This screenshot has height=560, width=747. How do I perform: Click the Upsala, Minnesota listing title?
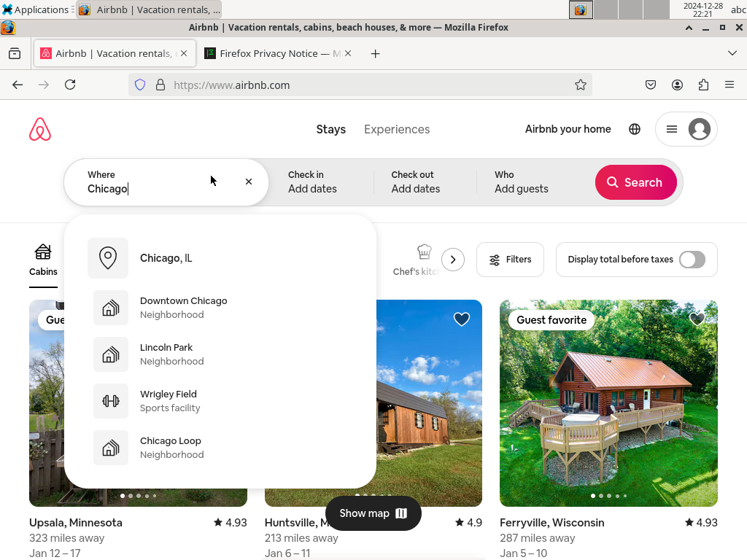click(x=76, y=522)
